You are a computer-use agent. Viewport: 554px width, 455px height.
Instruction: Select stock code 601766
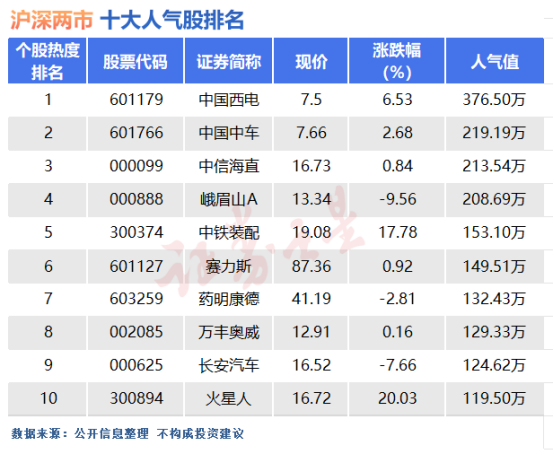(136, 133)
